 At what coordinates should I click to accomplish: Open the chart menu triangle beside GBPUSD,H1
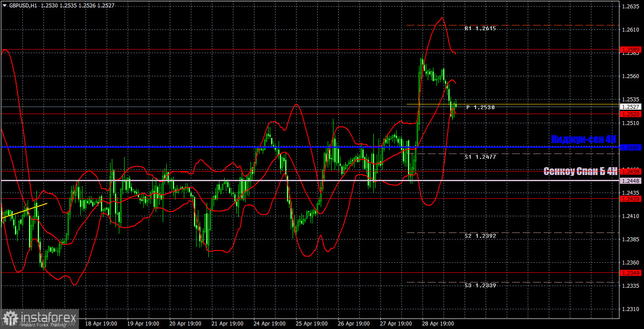pyautogui.click(x=4, y=6)
